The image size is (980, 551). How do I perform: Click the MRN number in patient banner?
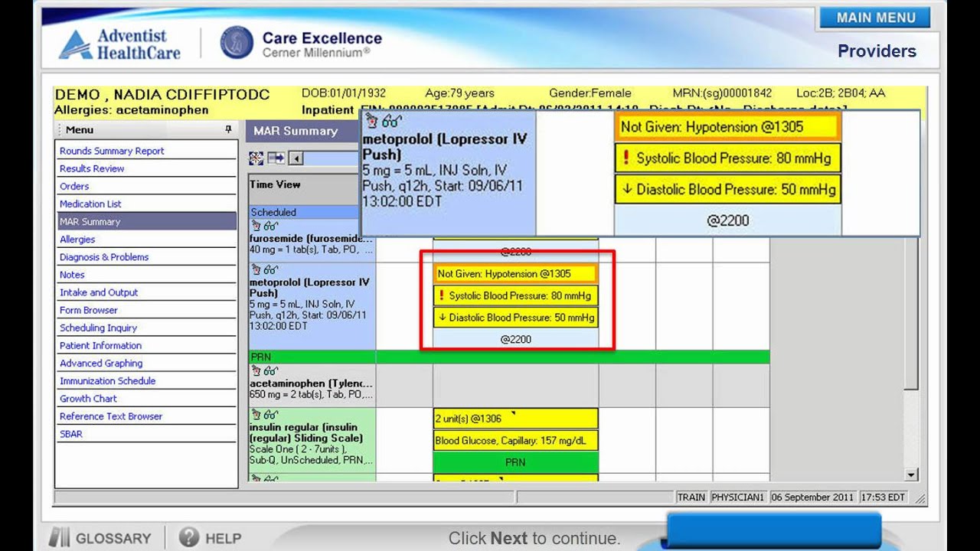pyautogui.click(x=723, y=93)
